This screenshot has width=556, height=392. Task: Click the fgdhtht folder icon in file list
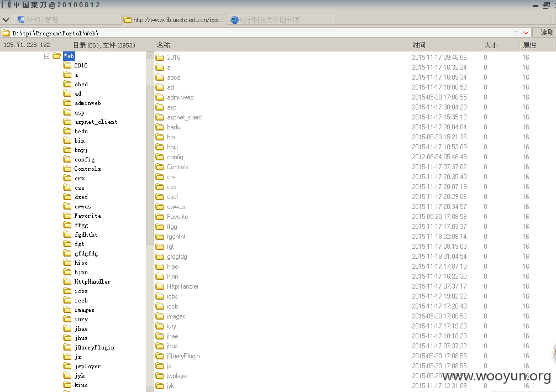[x=160, y=237]
